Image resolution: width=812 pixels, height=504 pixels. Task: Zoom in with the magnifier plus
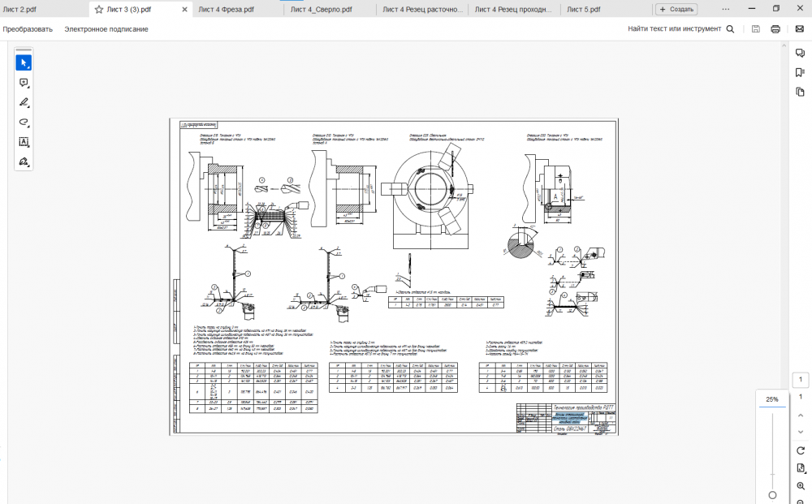tap(801, 486)
